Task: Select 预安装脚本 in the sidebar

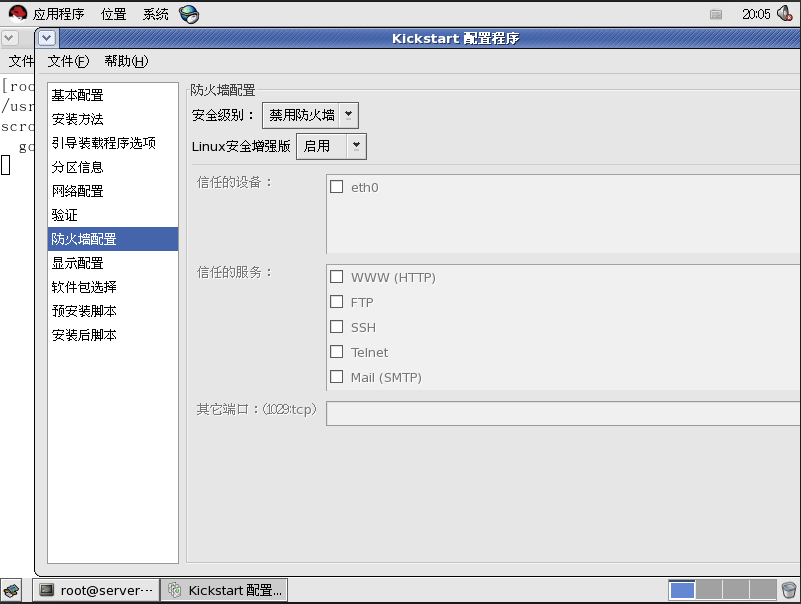Action: (x=113, y=311)
